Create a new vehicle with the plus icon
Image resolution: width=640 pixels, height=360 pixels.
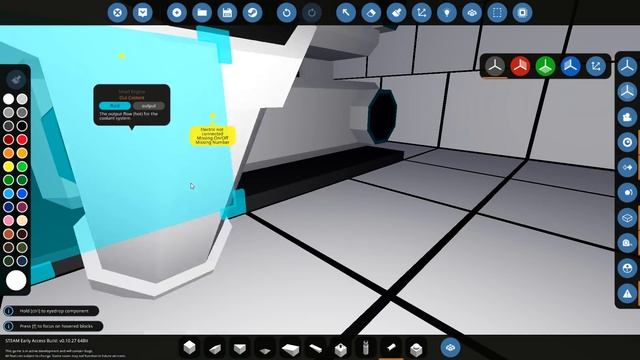tap(177, 13)
